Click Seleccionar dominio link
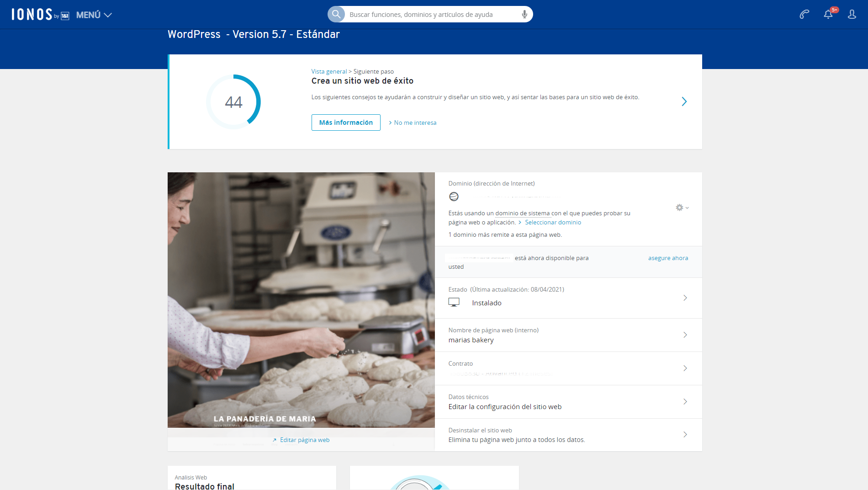This screenshot has width=868, height=490. pyautogui.click(x=553, y=223)
